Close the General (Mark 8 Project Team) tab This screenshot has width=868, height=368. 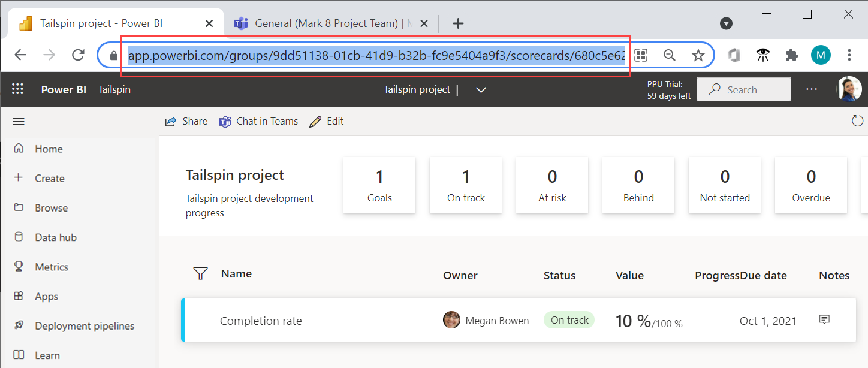[424, 23]
